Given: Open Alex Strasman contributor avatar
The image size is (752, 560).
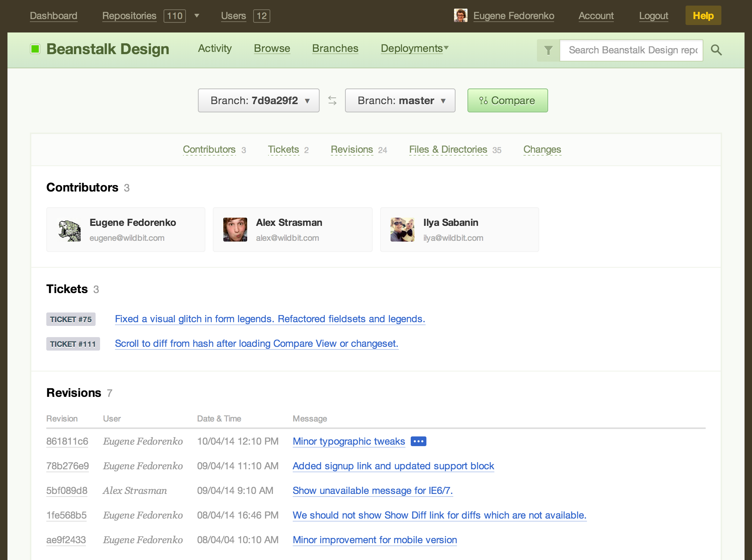Looking at the screenshot, I should (235, 230).
